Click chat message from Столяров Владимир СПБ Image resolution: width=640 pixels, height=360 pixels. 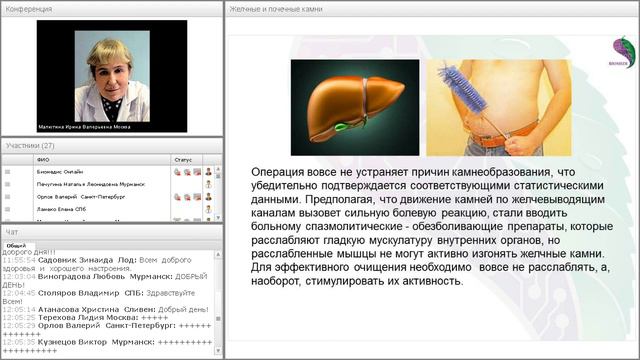click(99, 297)
